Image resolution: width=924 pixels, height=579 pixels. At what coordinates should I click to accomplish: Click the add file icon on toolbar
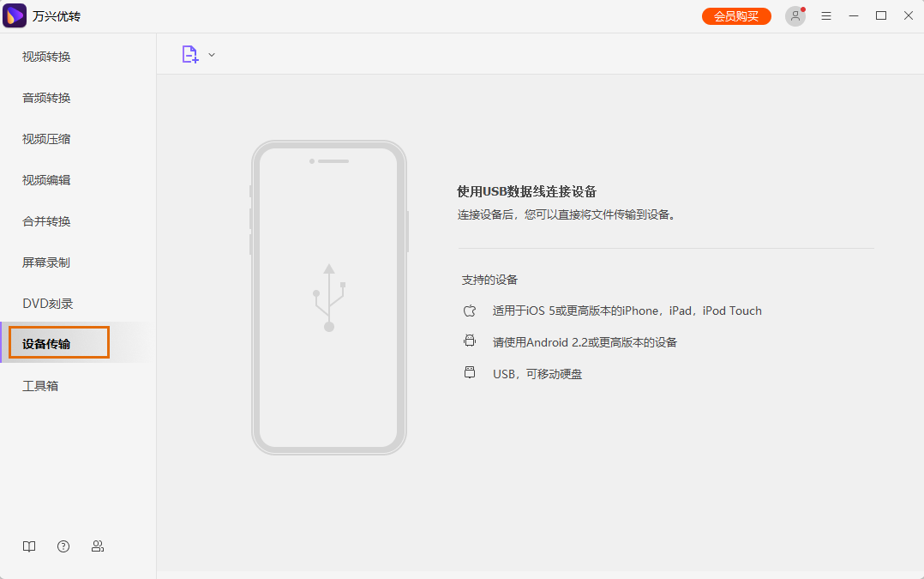click(x=189, y=54)
